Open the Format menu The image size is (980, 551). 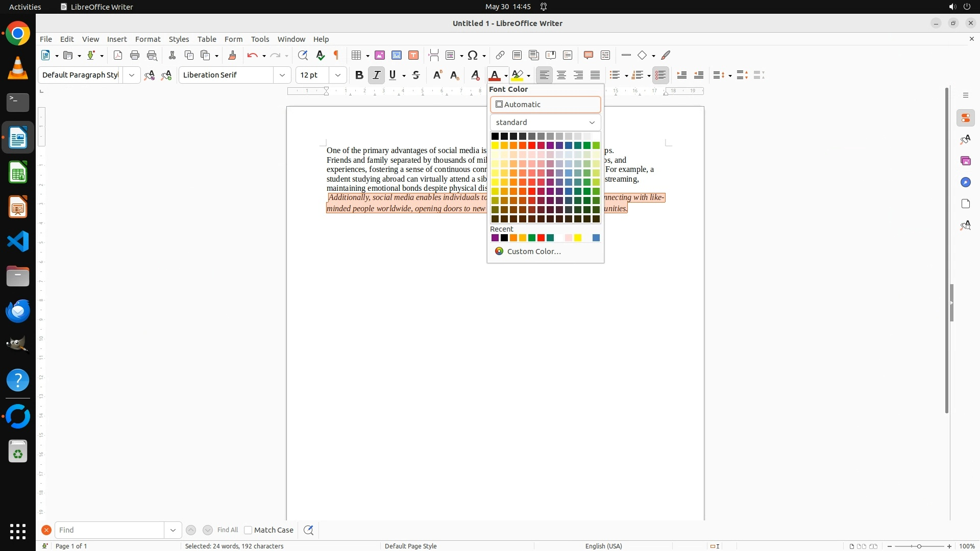point(148,39)
